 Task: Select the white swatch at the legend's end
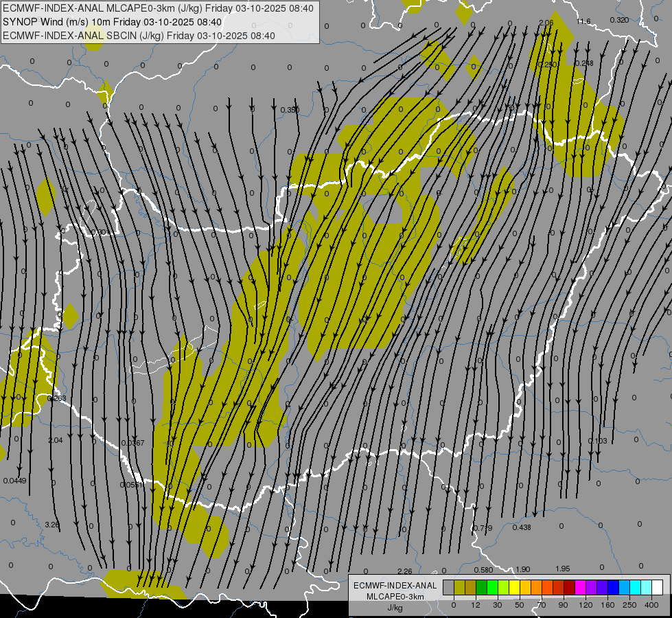[657, 587]
